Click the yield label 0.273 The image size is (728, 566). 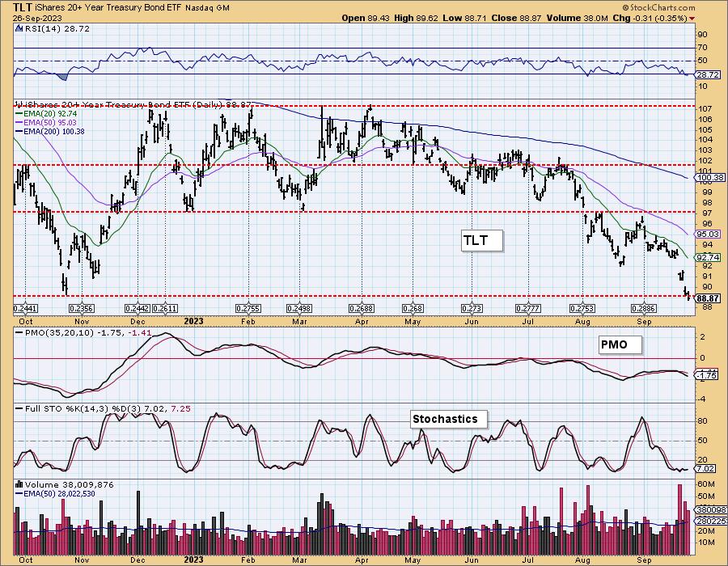pyautogui.click(x=472, y=309)
